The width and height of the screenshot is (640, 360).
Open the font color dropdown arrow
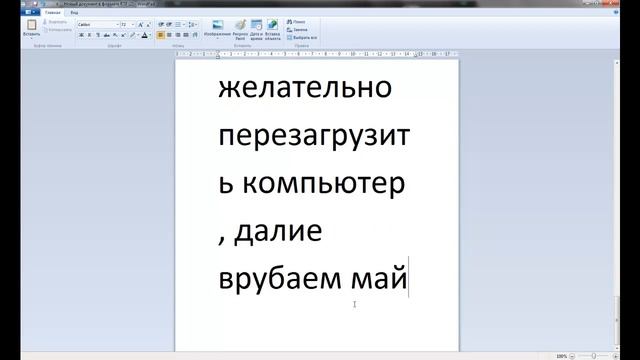(x=150, y=35)
